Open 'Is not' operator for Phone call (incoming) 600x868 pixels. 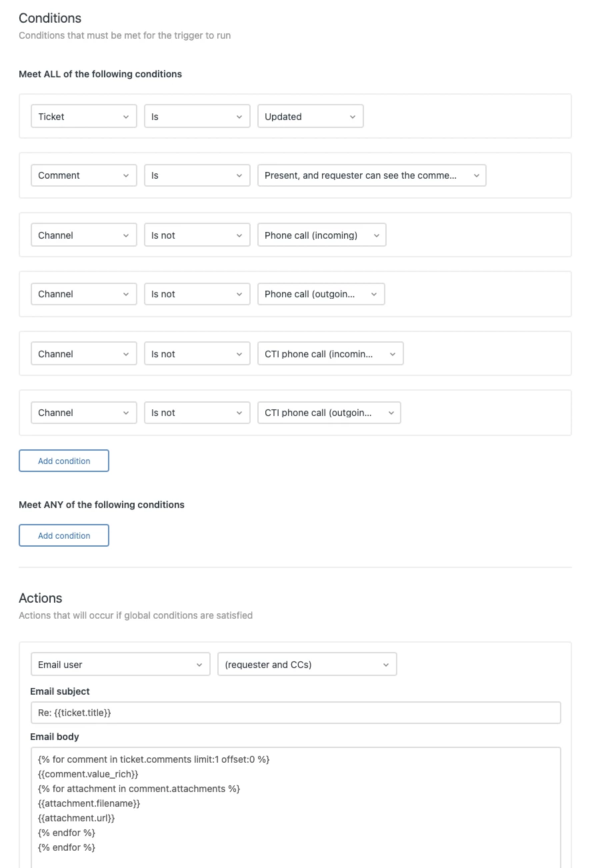[x=197, y=235]
